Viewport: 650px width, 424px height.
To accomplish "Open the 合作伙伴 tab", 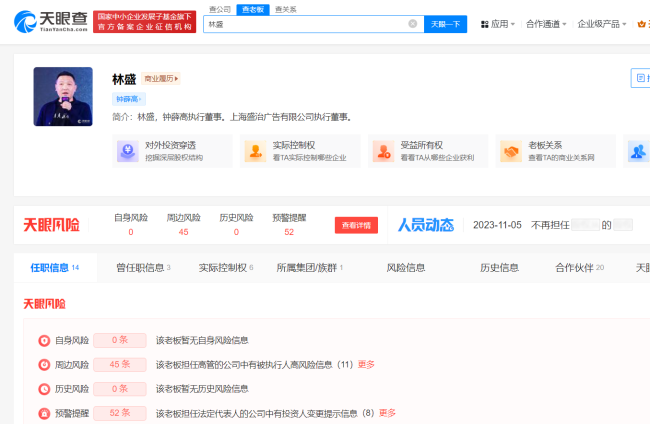I will [580, 268].
